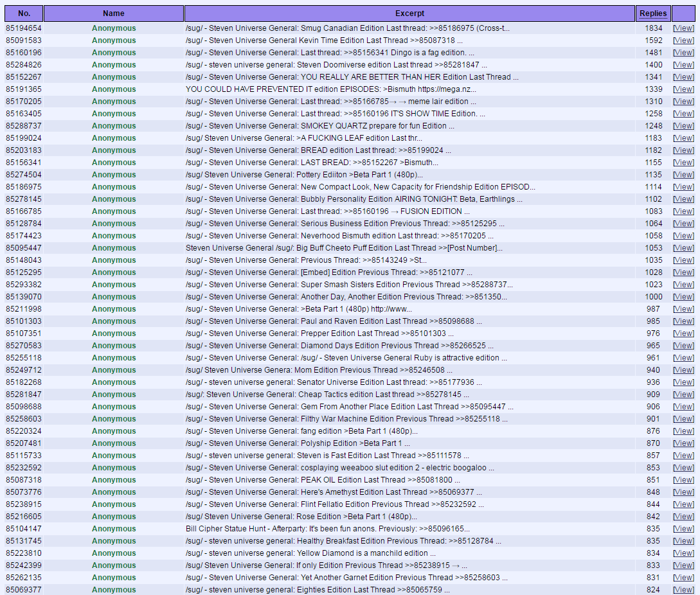Open View link for thread 85091583
The width and height of the screenshot is (700, 595).
click(683, 40)
